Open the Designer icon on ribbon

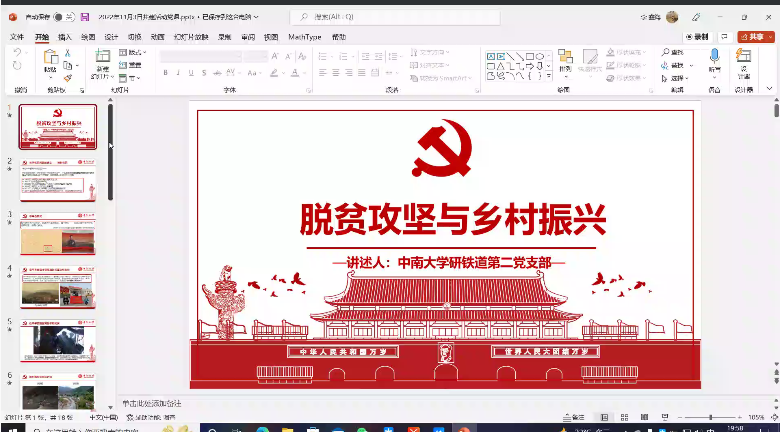coord(745,60)
